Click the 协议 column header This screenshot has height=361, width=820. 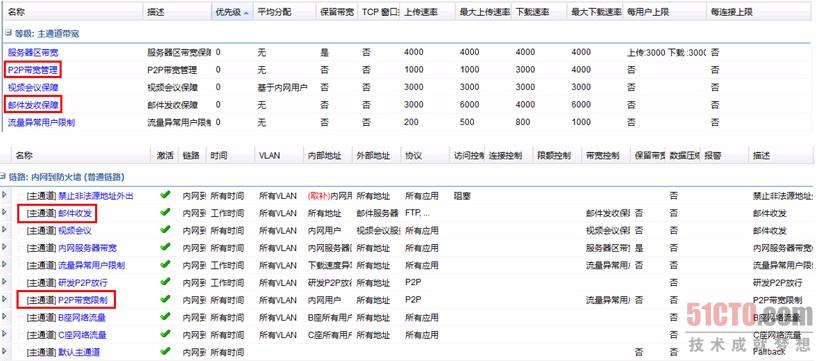click(425, 156)
